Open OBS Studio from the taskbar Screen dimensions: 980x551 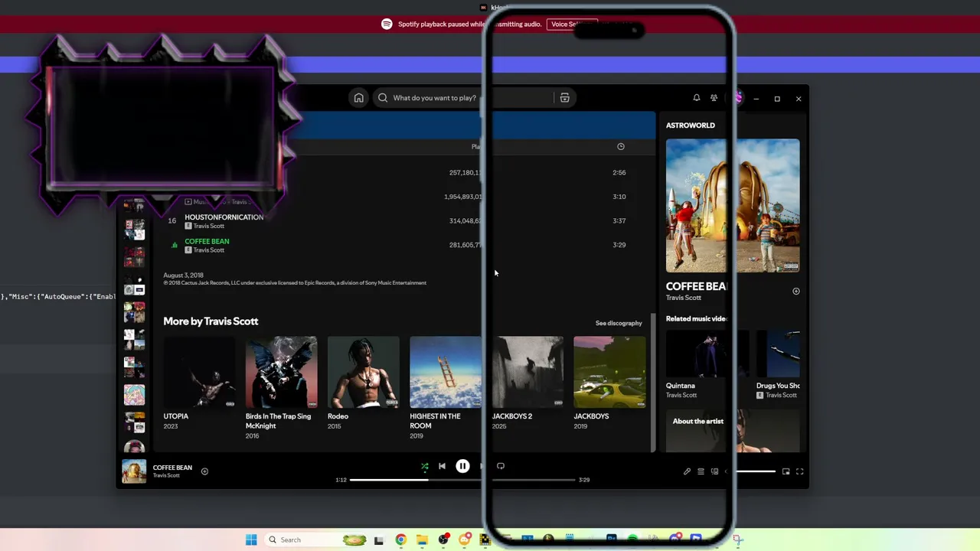pos(443,540)
